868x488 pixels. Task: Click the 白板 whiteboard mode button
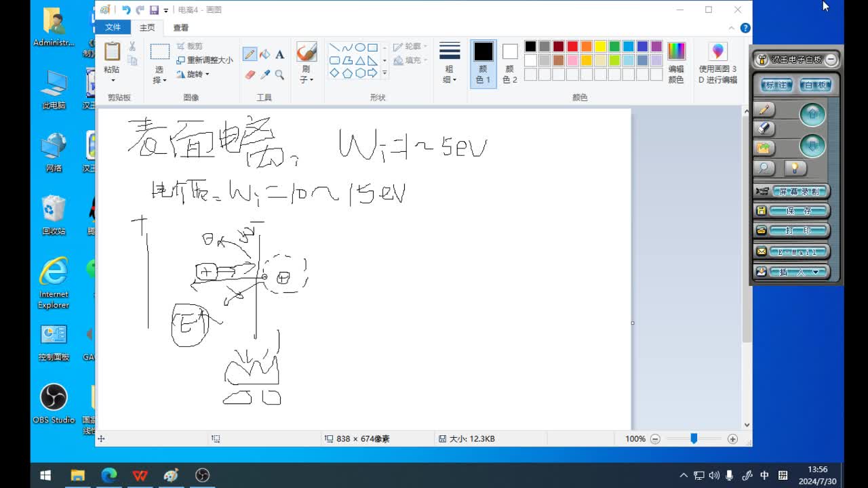(x=816, y=85)
